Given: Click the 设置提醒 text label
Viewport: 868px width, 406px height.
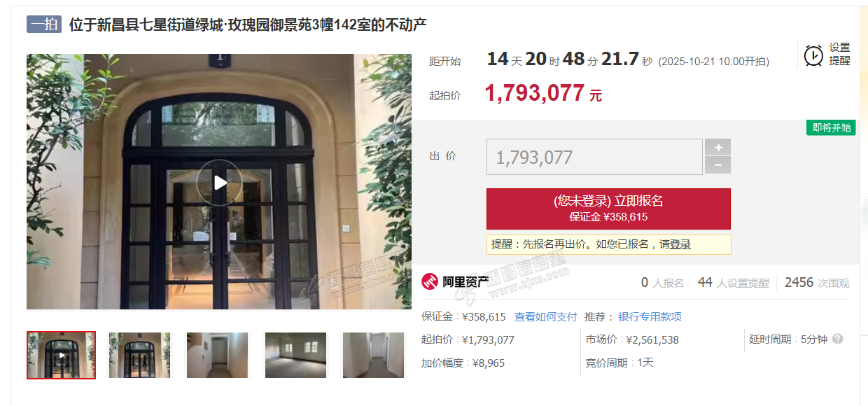Looking at the screenshot, I should click(840, 54).
